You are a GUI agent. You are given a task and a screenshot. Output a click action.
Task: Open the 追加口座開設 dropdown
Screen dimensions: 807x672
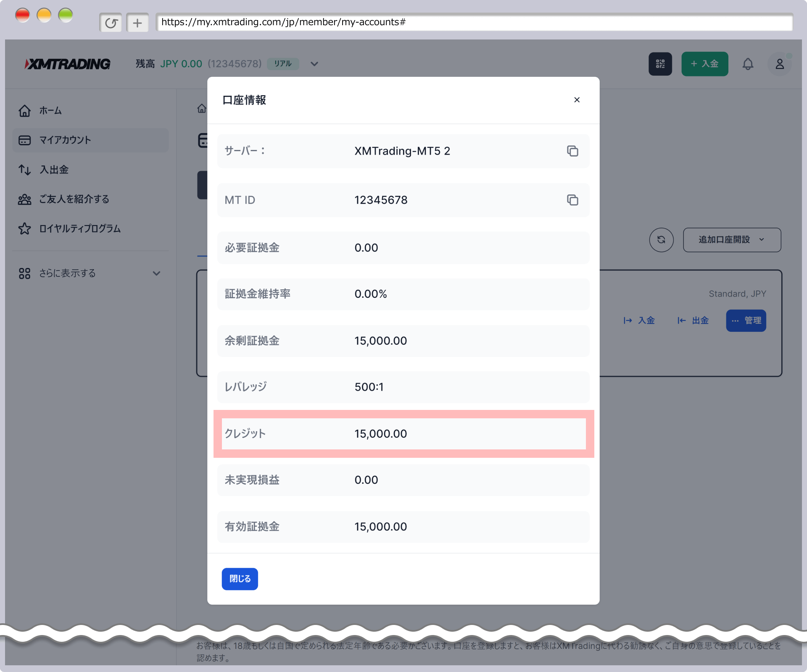(732, 240)
